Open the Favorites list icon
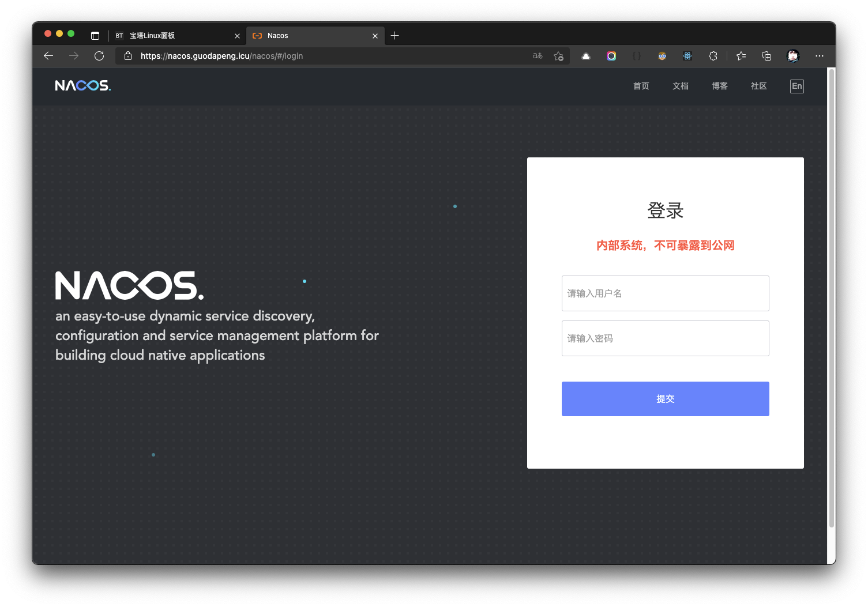Screen dimensions: 868x607 point(741,56)
